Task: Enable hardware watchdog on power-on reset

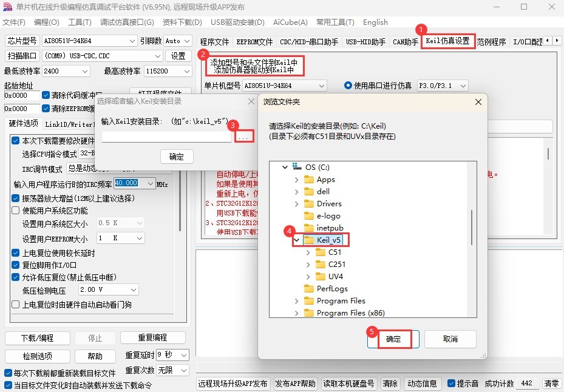Action: click(x=15, y=305)
